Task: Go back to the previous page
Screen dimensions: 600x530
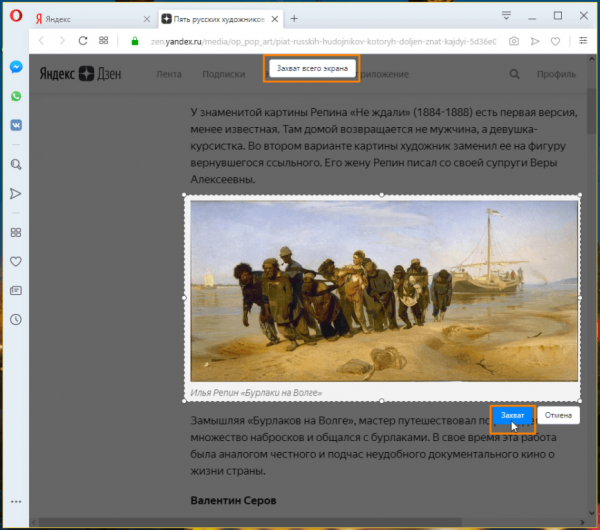Action: (42, 41)
